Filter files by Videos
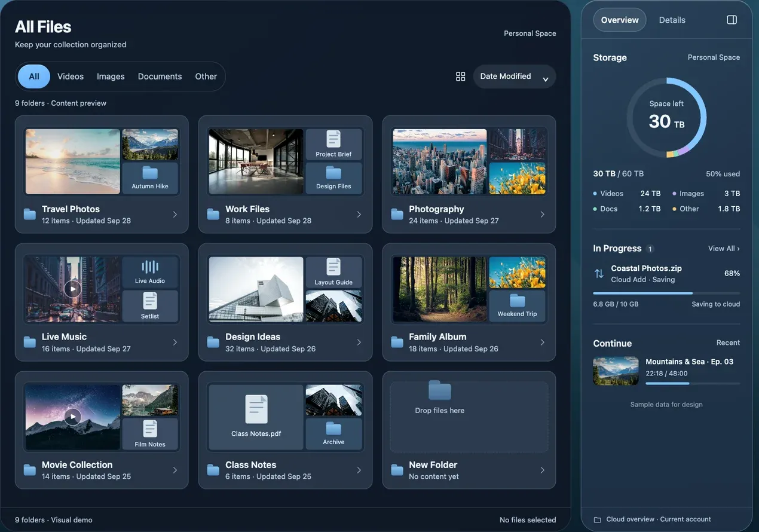 coord(71,77)
